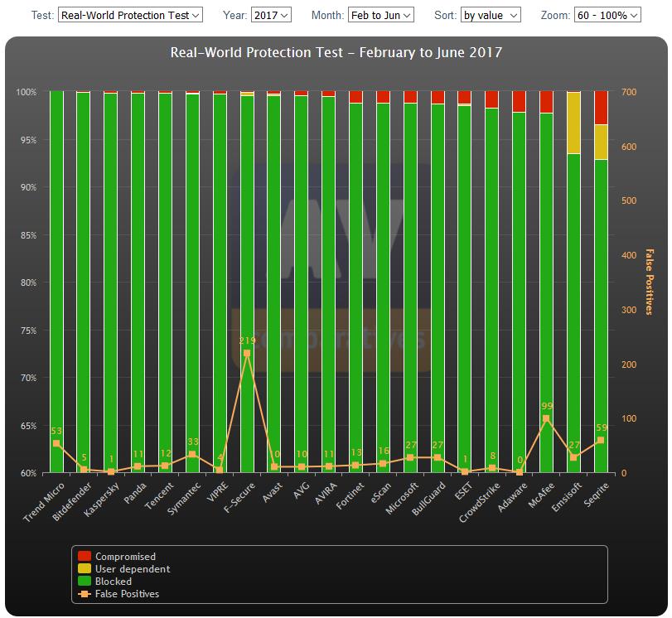Click the Microsoft green blocked bar
672x618 pixels.
410,288
